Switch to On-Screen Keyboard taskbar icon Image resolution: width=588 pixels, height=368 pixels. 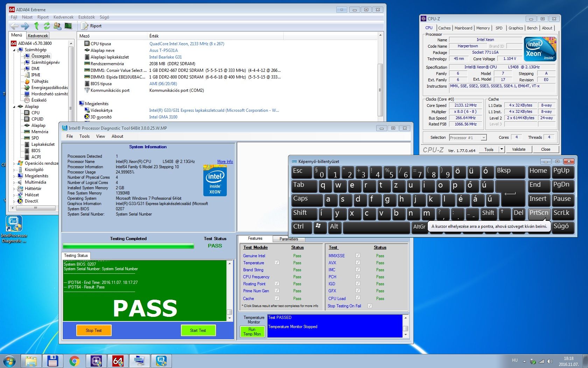(139, 361)
